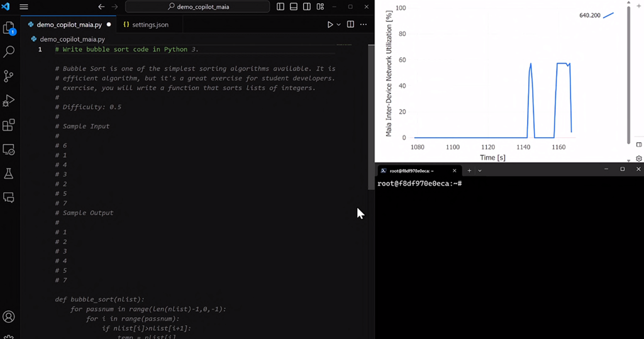The width and height of the screenshot is (644, 339).
Task: Toggle the primary side bar layout button
Action: [280, 7]
